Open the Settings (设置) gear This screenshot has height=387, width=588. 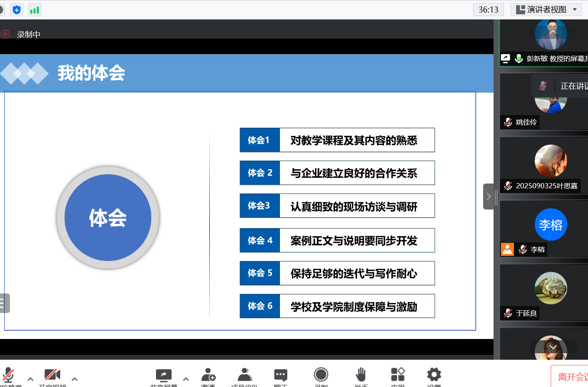coord(434,375)
